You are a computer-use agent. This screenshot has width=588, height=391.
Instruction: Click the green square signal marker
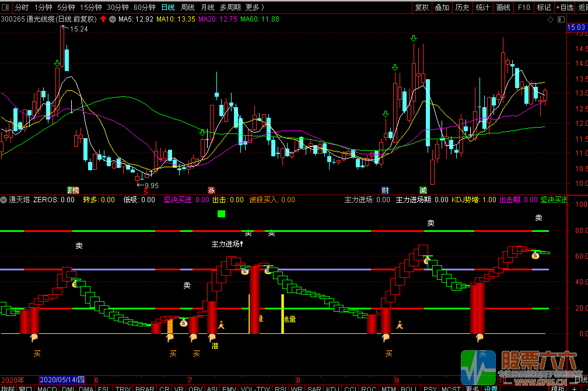221,214
